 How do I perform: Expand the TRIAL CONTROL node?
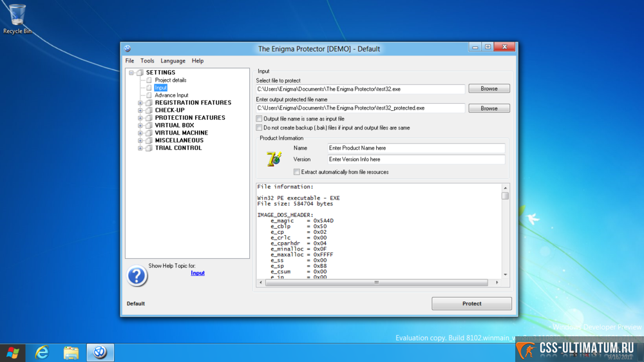pos(140,148)
